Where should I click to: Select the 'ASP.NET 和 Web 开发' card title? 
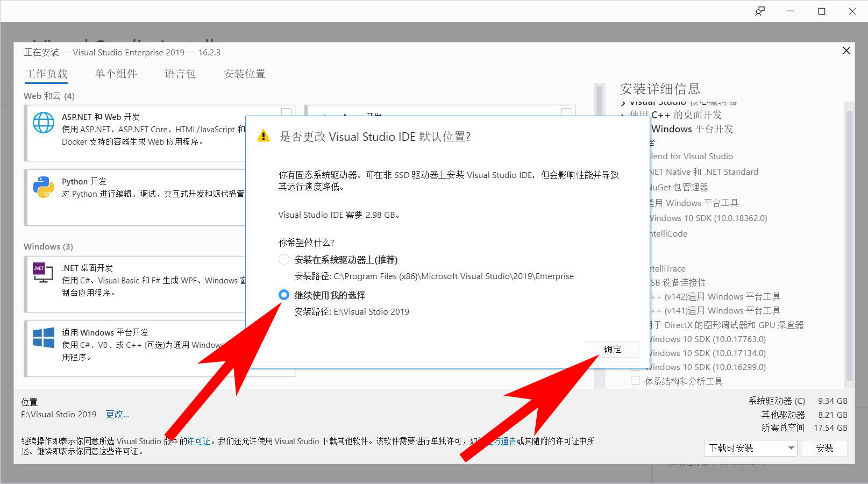click(101, 117)
